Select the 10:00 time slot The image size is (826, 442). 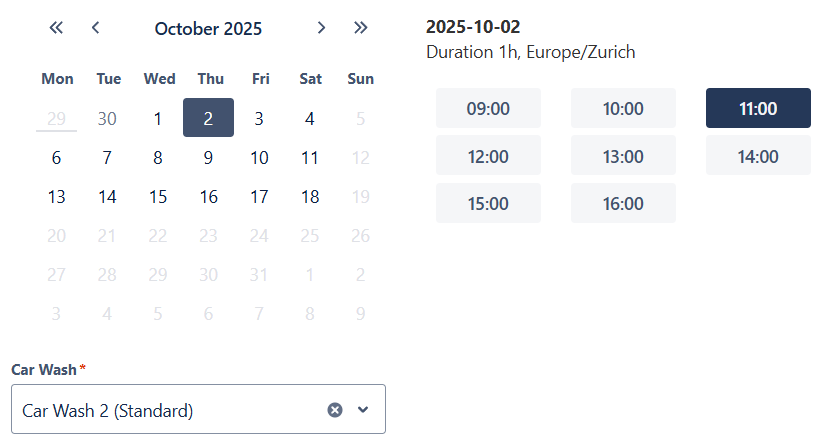tap(623, 108)
